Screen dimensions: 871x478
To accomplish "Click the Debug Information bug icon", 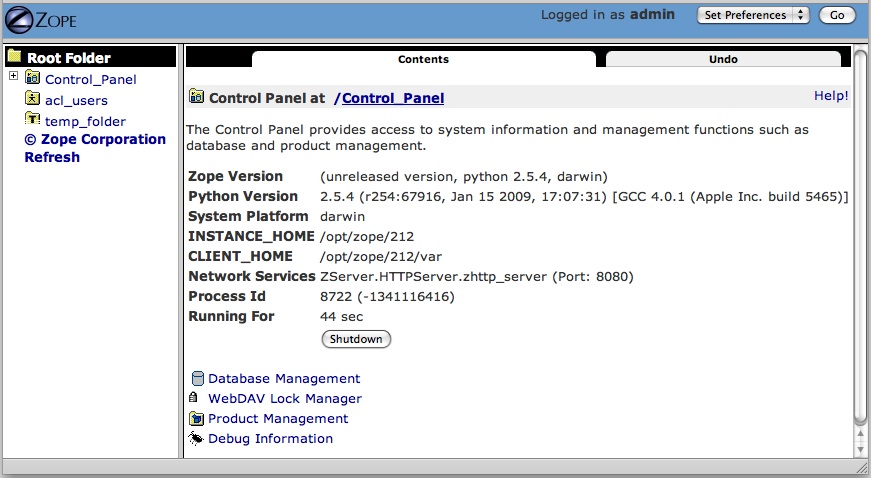I will pyautogui.click(x=196, y=439).
